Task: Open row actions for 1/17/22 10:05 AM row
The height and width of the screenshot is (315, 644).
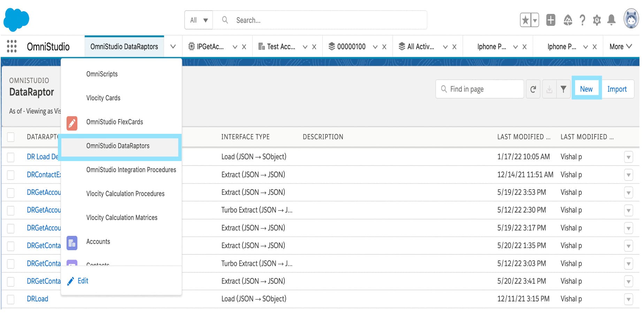Action: (x=628, y=157)
